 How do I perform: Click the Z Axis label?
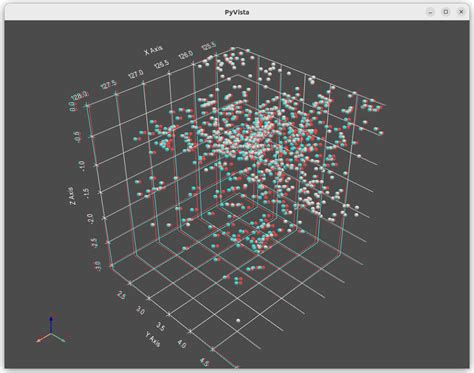(x=72, y=196)
